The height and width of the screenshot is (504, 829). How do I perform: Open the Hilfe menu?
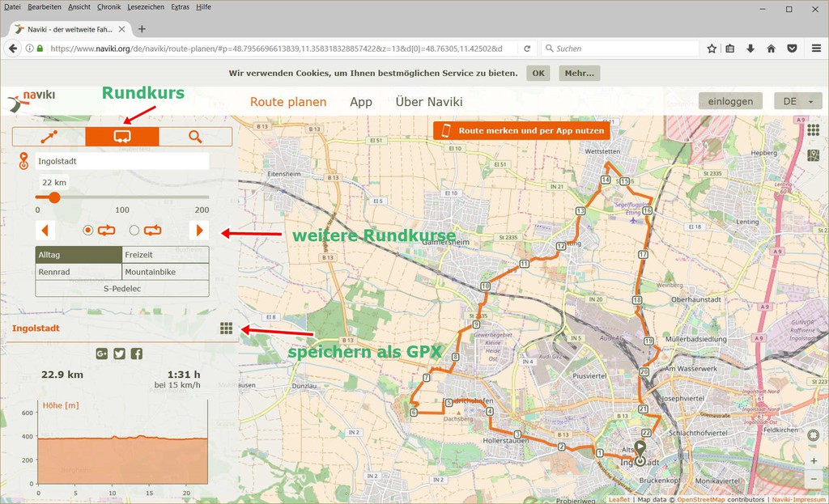(x=203, y=6)
